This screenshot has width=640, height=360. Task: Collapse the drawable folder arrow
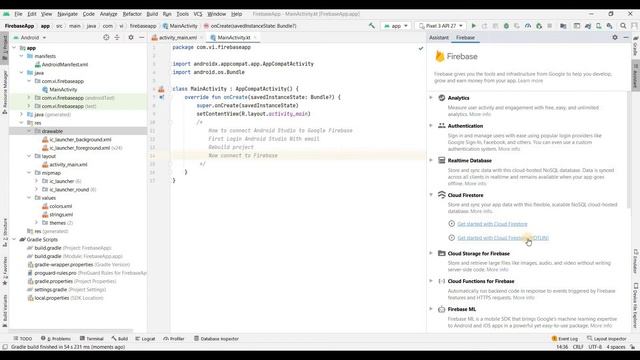coord(29,131)
